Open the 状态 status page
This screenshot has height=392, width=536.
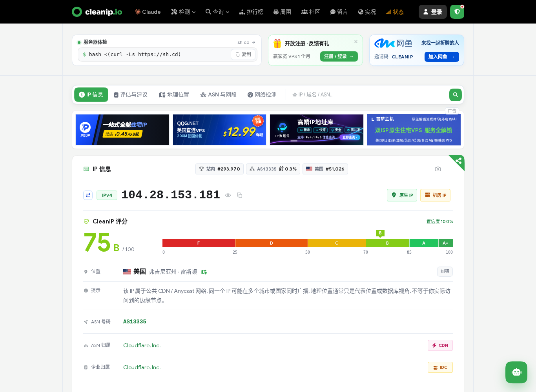tap(395, 12)
